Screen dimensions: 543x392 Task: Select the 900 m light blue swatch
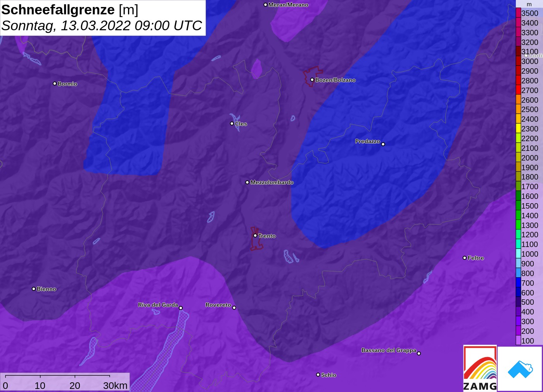pyautogui.click(x=518, y=263)
